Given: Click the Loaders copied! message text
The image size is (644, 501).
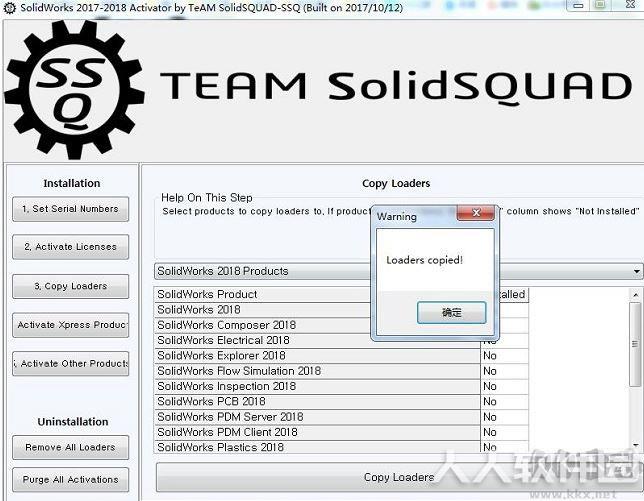Looking at the screenshot, I should tap(424, 260).
